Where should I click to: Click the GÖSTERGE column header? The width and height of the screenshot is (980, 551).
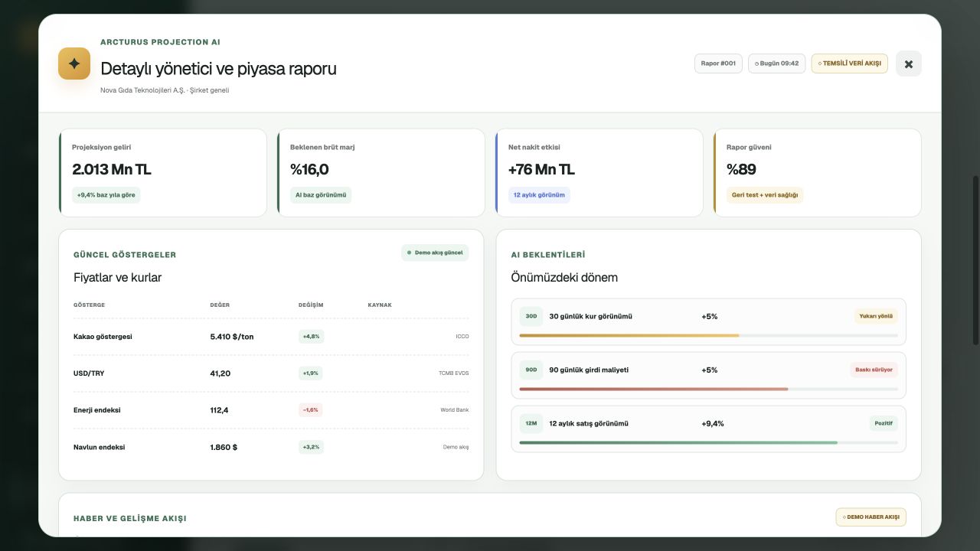click(x=89, y=305)
